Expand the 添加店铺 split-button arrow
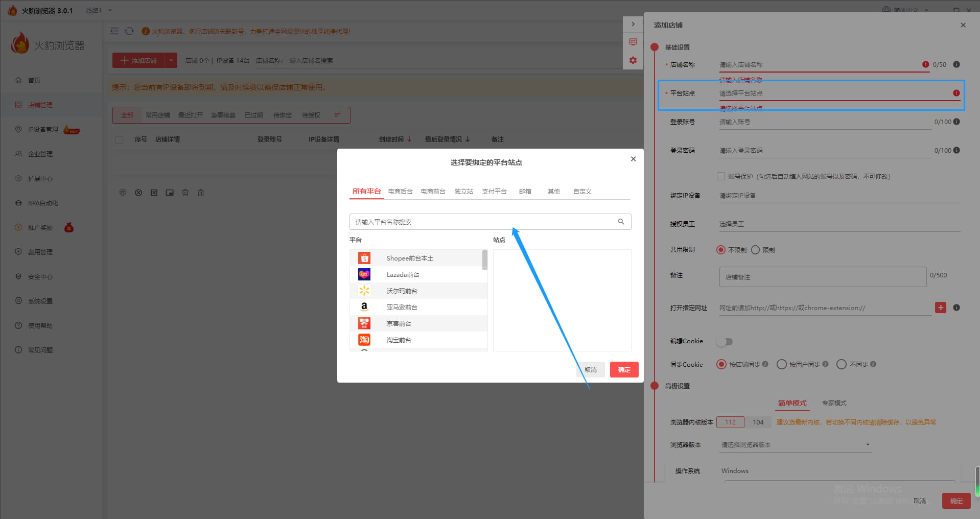 [171, 60]
